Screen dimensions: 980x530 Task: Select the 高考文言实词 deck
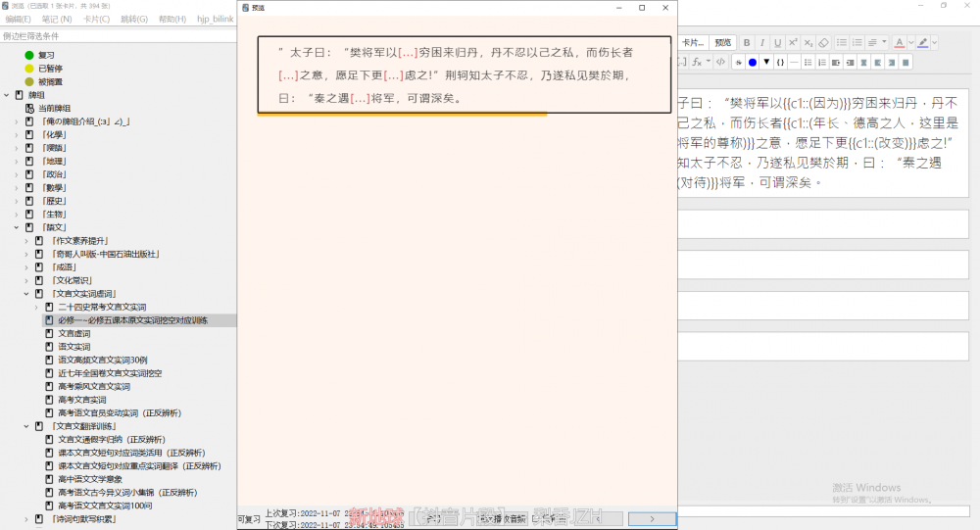[x=82, y=400]
